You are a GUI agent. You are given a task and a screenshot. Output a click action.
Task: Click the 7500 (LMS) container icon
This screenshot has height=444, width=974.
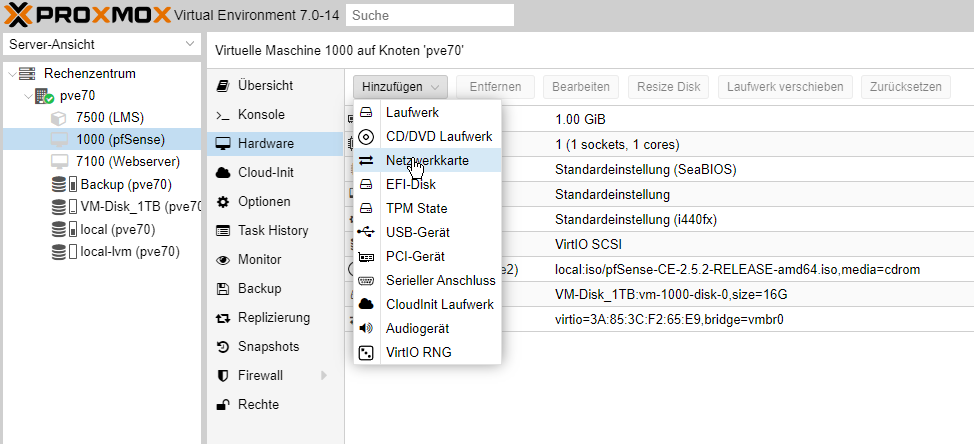(x=58, y=117)
